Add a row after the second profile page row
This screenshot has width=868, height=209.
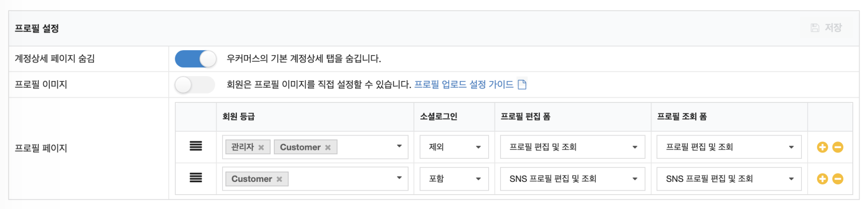pyautogui.click(x=822, y=179)
